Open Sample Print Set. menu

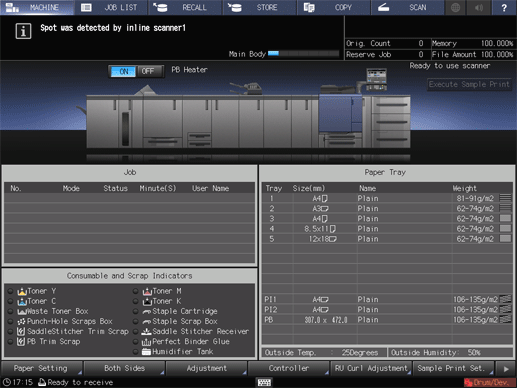pyautogui.click(x=453, y=368)
